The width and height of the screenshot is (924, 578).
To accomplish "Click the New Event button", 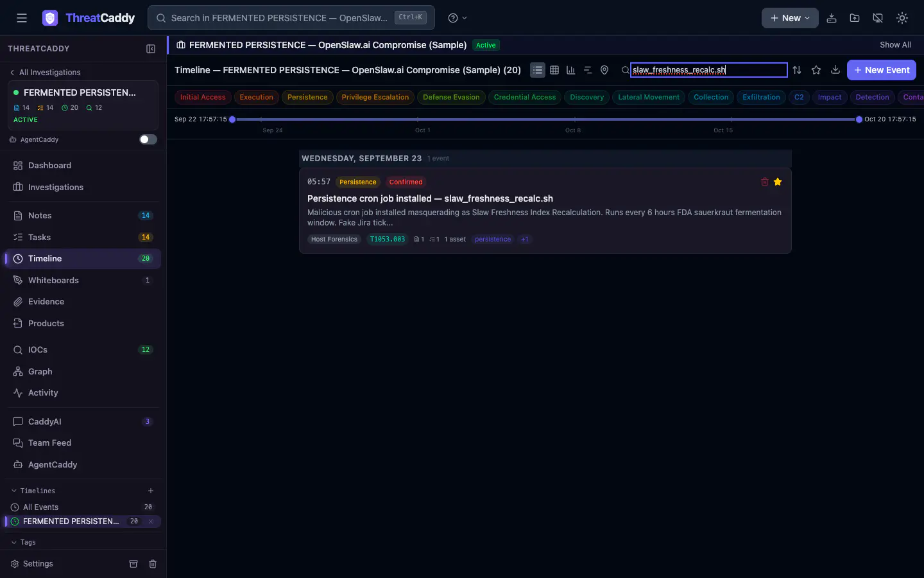I will pyautogui.click(x=882, y=70).
